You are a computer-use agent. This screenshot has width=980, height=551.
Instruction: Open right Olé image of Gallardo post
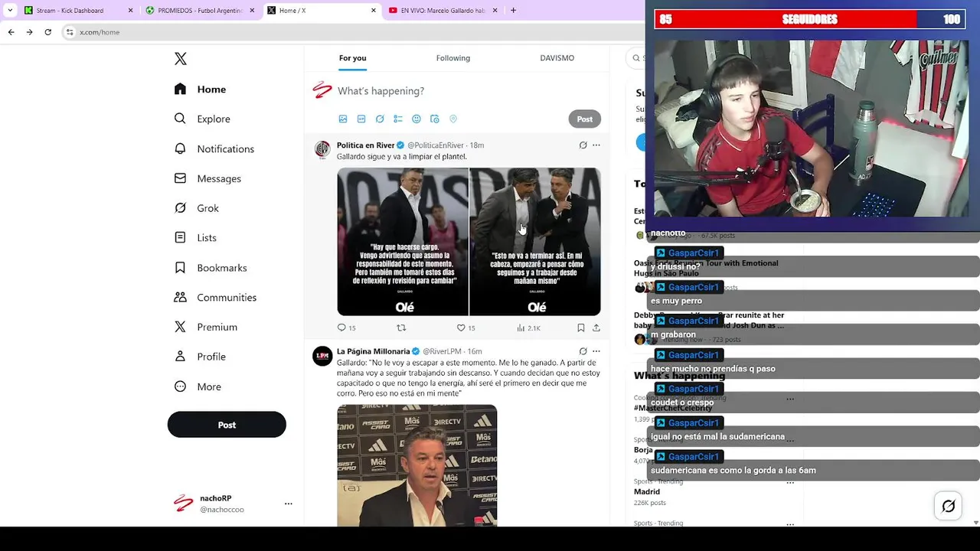point(535,242)
